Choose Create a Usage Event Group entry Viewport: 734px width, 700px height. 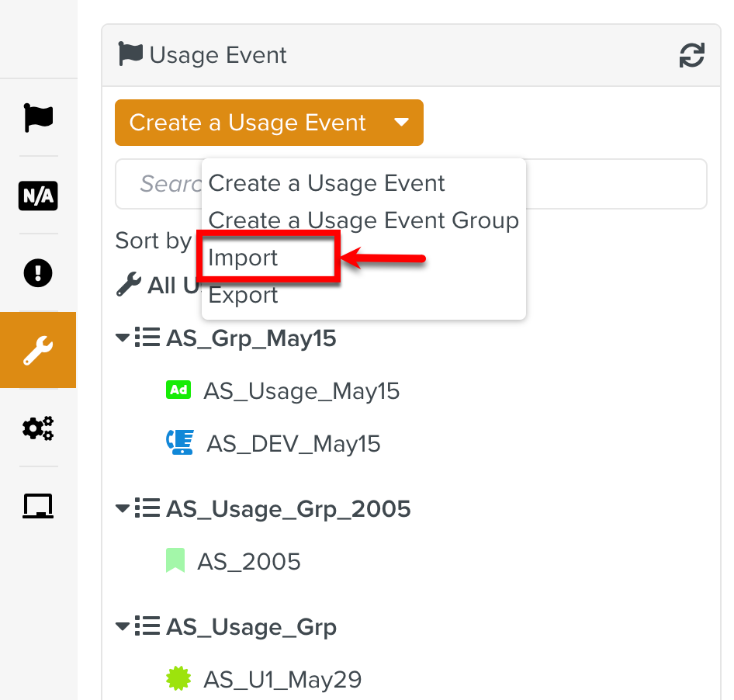364,220
